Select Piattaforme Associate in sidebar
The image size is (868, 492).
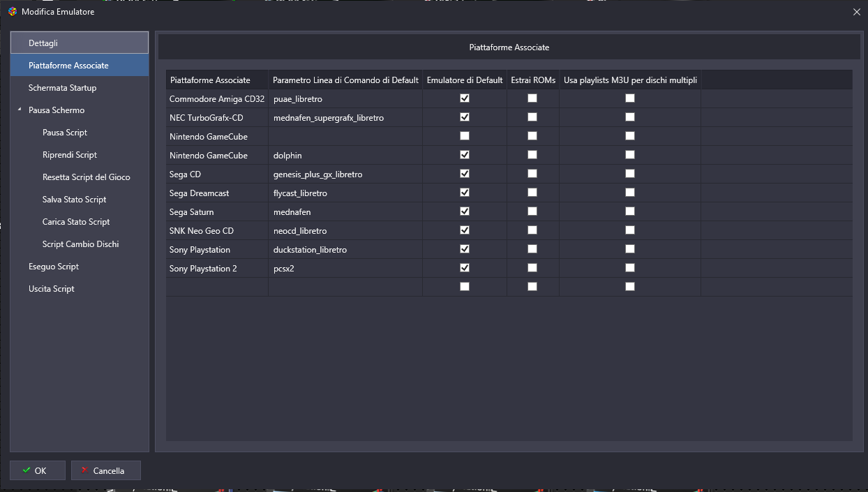[x=80, y=66]
